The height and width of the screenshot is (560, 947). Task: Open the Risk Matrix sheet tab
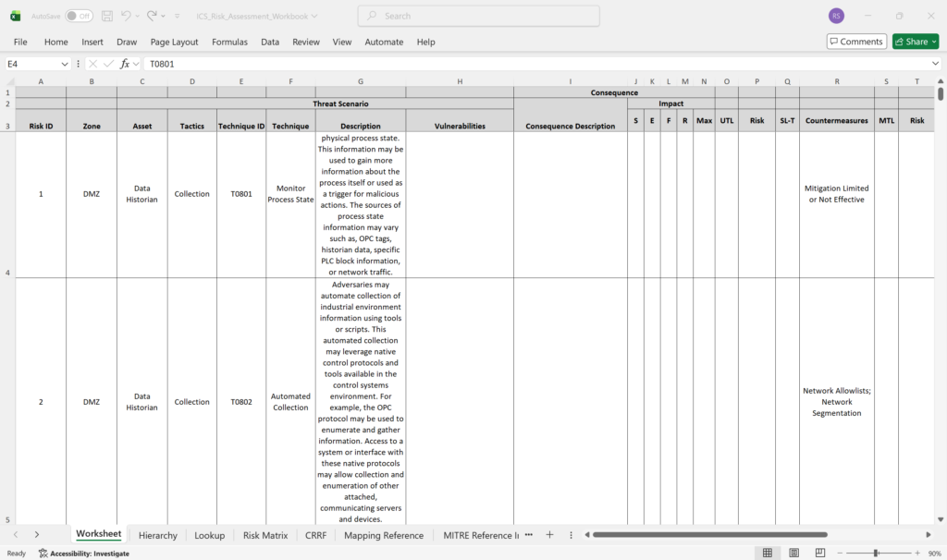click(x=265, y=535)
